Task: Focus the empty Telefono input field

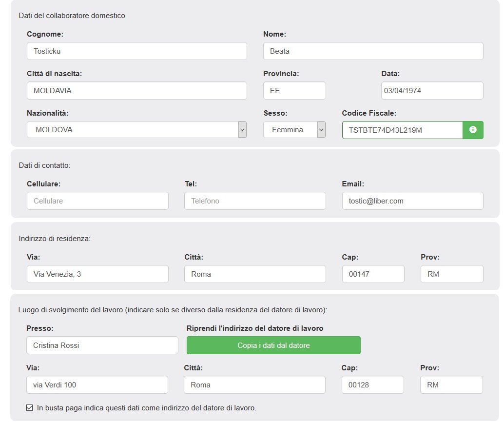Action: (x=255, y=201)
